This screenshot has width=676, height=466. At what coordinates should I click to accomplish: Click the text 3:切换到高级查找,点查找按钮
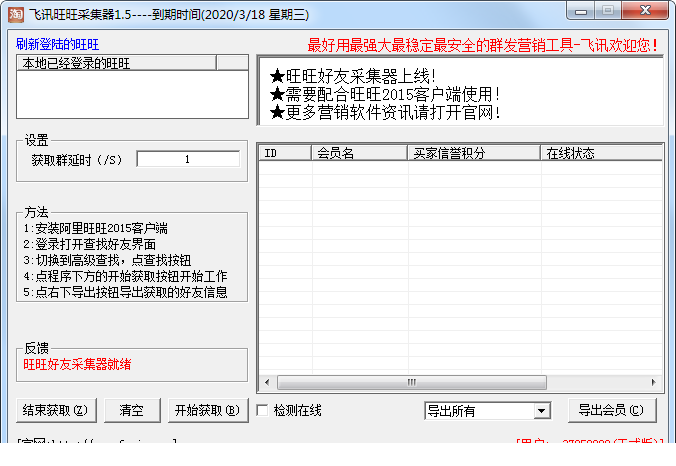107,260
